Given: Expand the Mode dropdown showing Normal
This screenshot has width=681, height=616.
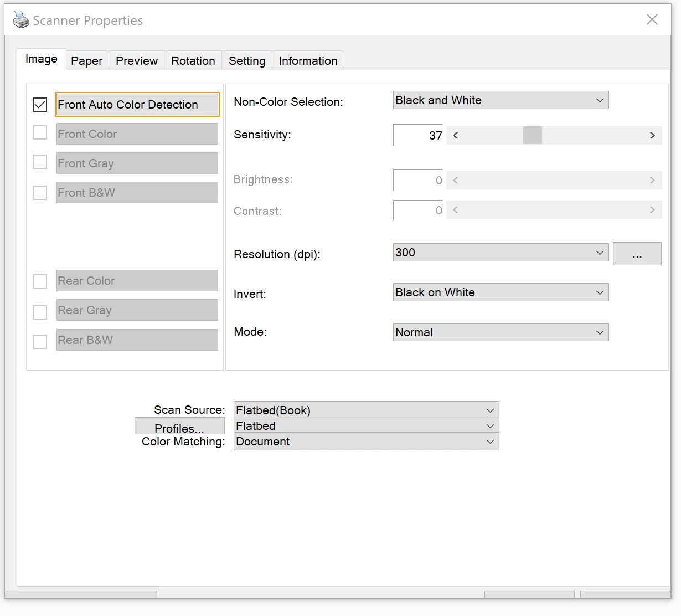Looking at the screenshot, I should [501, 332].
